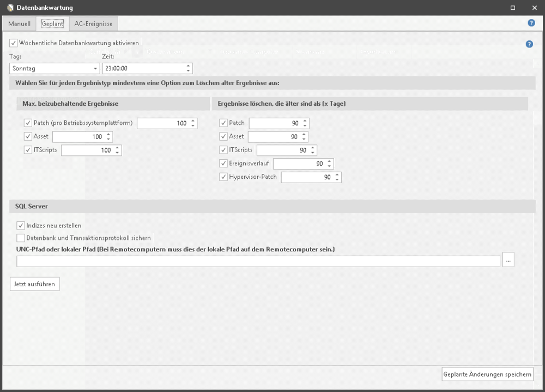The width and height of the screenshot is (545, 392).
Task: Click the ITScripts days value field
Action: tap(282, 150)
